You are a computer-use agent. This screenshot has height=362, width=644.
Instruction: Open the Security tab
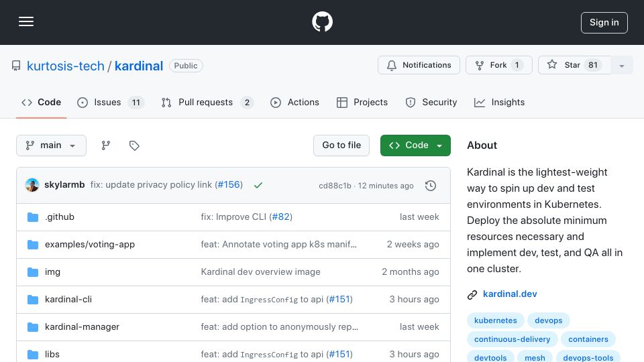pos(431,102)
